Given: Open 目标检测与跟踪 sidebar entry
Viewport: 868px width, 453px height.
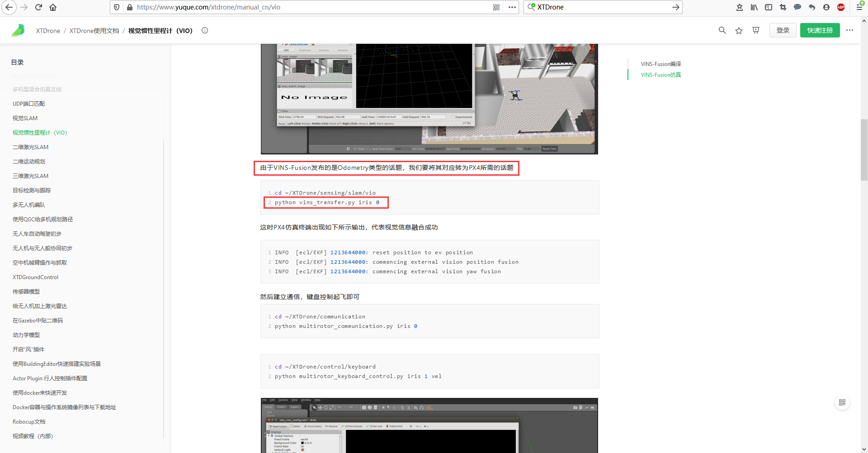Looking at the screenshot, I should tap(32, 191).
